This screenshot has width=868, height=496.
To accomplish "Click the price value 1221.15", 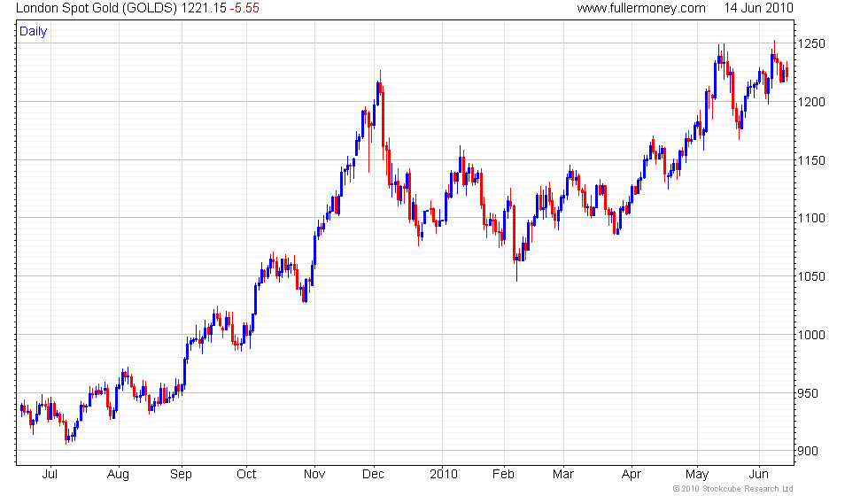I will (204, 8).
